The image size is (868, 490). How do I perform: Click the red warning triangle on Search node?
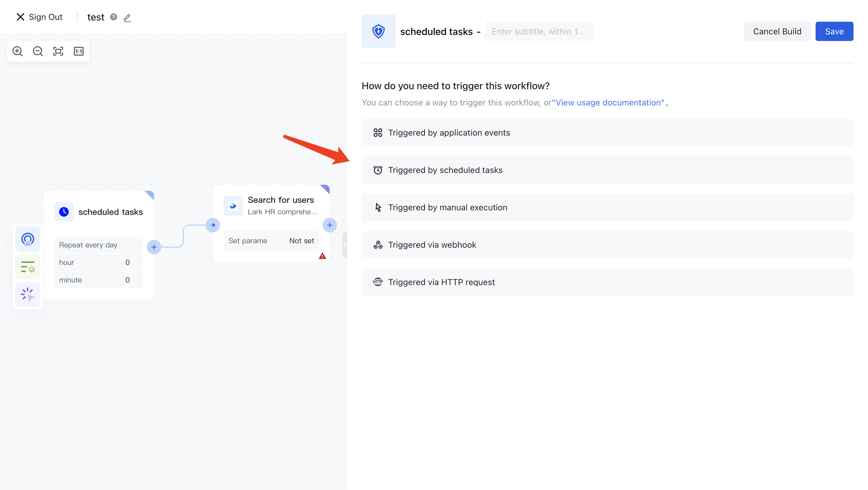pos(322,256)
